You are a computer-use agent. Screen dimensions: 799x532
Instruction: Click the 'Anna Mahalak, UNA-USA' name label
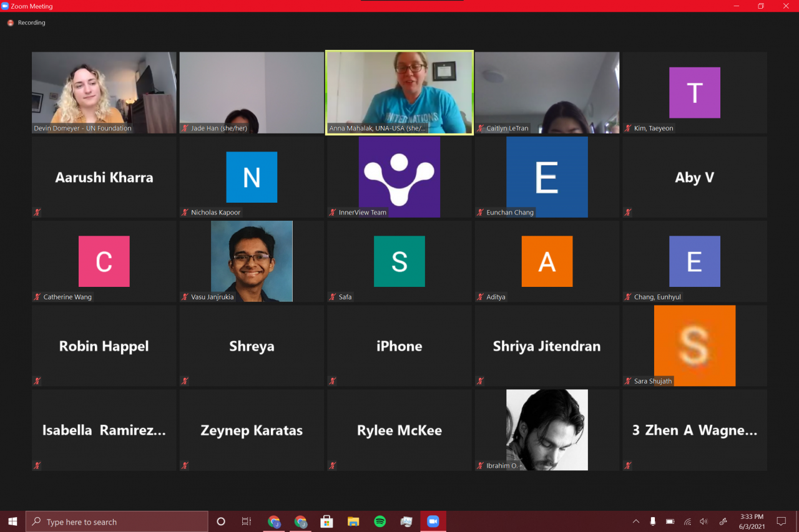(x=378, y=128)
